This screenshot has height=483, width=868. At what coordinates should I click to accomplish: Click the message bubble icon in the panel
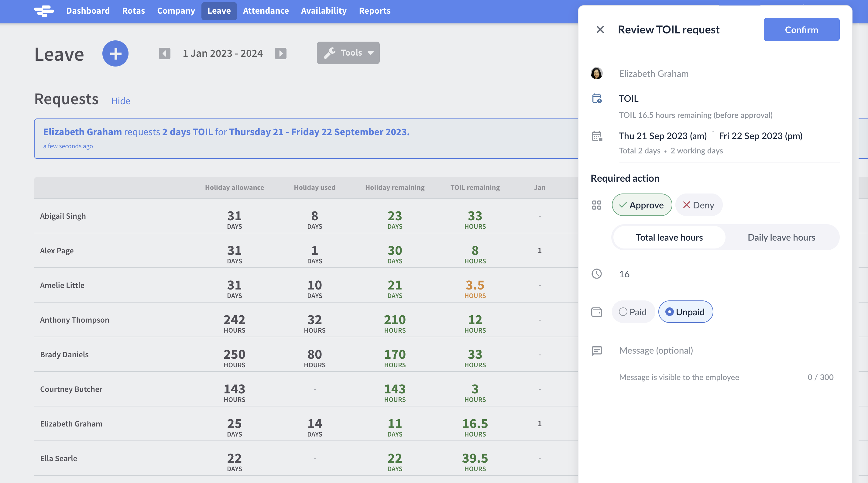pos(597,351)
